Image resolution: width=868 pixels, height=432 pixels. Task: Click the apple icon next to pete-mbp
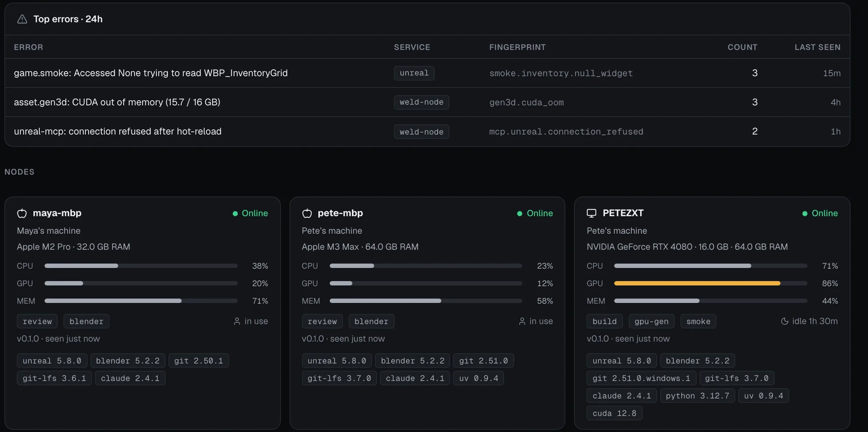pos(307,213)
